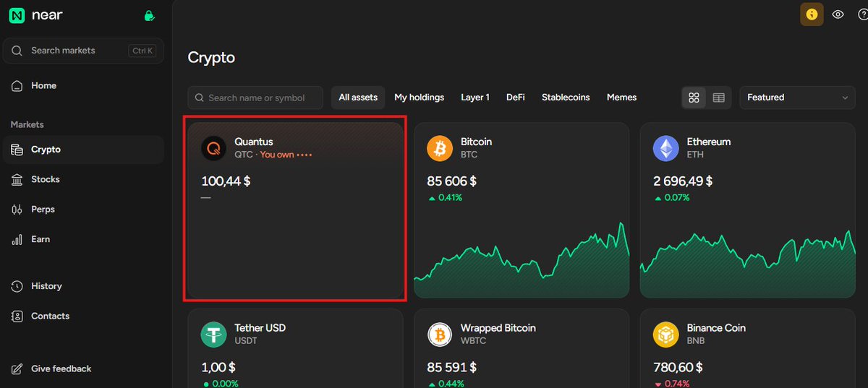Switch to My holdings tab
The image size is (868, 388).
point(419,98)
